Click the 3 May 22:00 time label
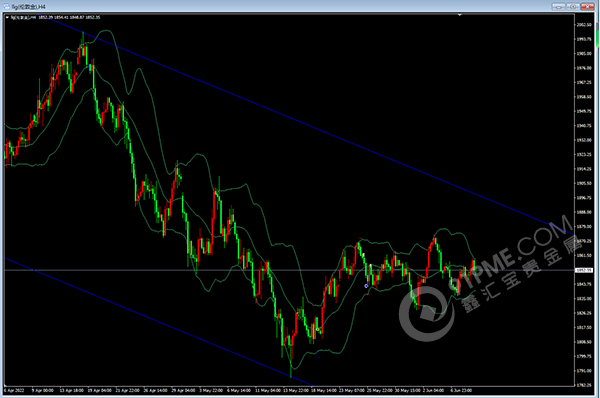600x398 pixels. [211, 391]
